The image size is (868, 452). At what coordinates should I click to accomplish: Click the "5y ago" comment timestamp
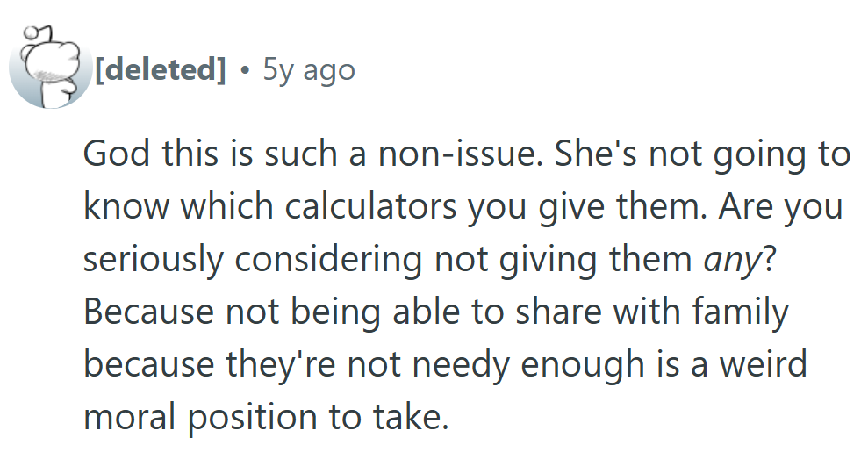tap(309, 68)
